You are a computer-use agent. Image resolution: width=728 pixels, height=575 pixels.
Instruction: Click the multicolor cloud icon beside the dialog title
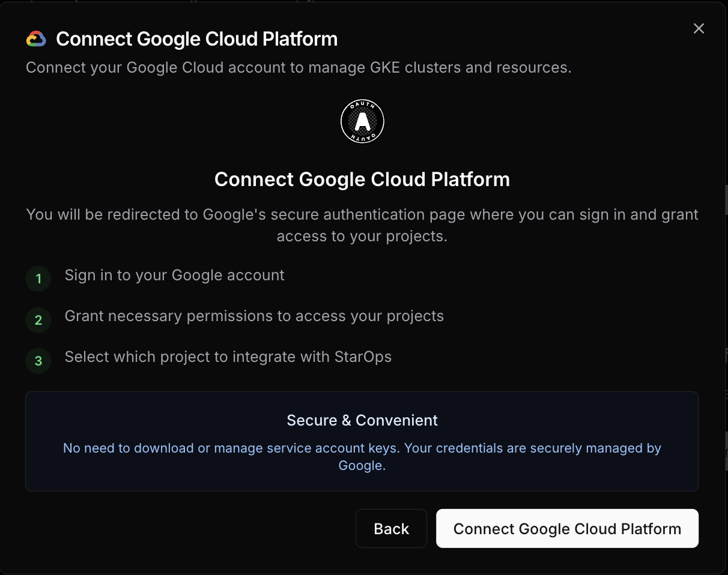click(x=36, y=38)
